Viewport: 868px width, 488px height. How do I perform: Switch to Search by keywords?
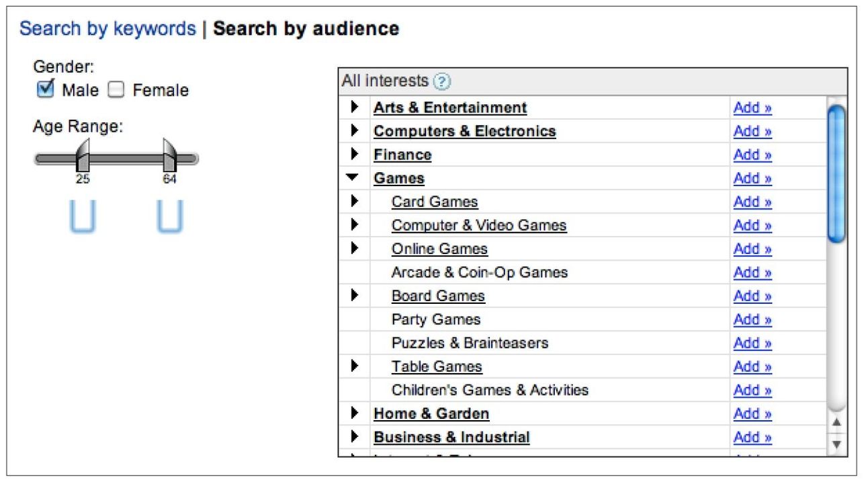click(107, 29)
